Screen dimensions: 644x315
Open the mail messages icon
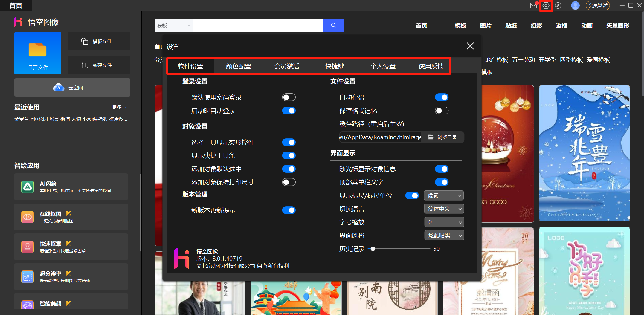pyautogui.click(x=533, y=6)
